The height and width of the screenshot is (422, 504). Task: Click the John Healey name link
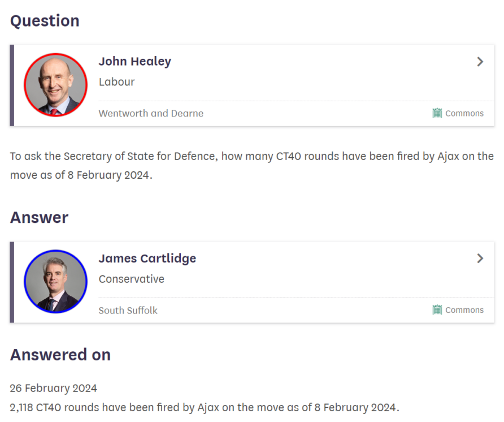135,62
